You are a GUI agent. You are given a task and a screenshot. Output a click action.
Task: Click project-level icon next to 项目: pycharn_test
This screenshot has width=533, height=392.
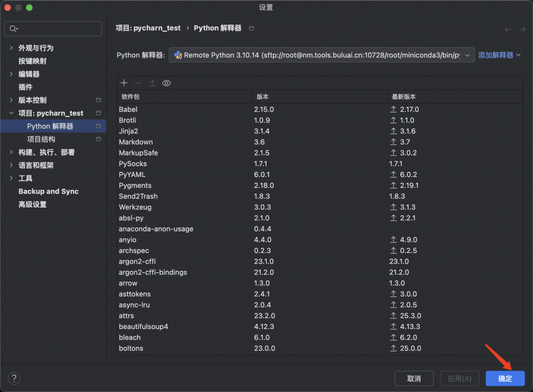pos(98,113)
